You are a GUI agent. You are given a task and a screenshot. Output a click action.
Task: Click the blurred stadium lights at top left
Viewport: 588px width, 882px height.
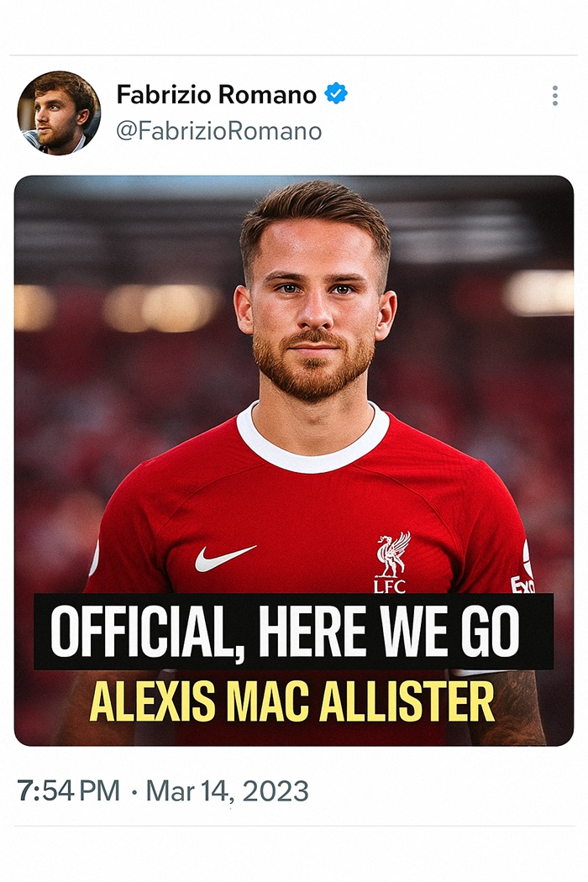point(118,307)
